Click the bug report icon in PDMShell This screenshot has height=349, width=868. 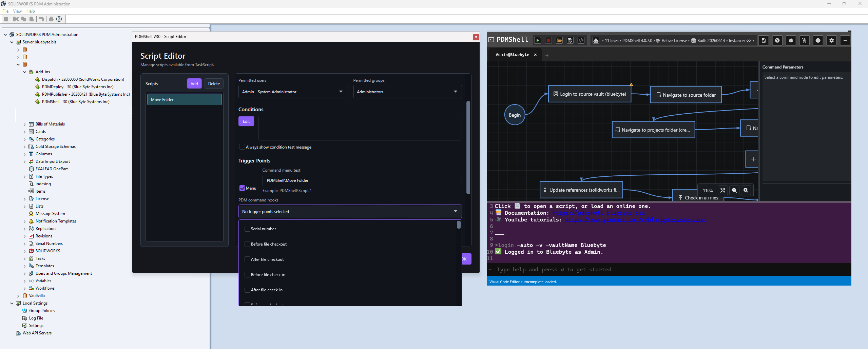pyautogui.click(x=791, y=40)
